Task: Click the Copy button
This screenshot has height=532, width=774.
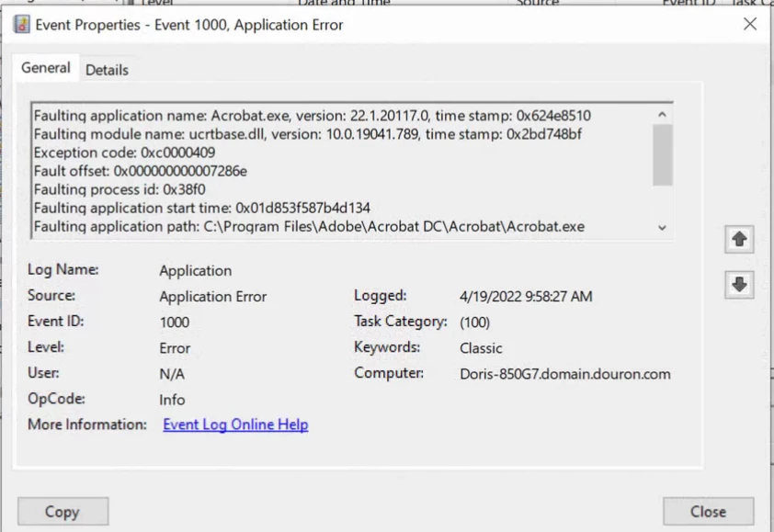Action: [x=63, y=511]
